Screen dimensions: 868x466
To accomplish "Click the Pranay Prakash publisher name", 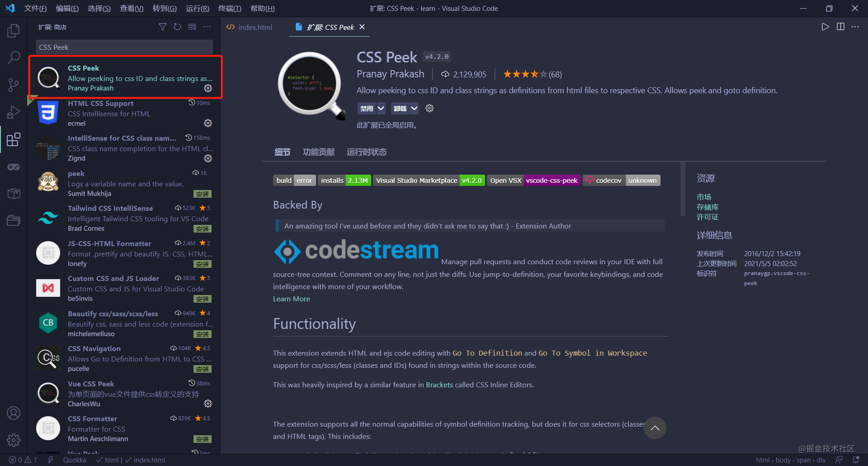I will [x=391, y=74].
